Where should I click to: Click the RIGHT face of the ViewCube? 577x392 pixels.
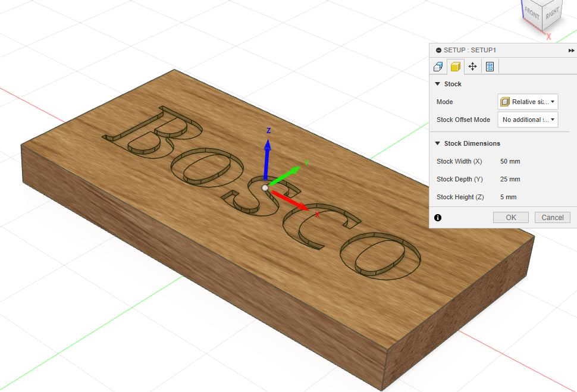click(553, 13)
